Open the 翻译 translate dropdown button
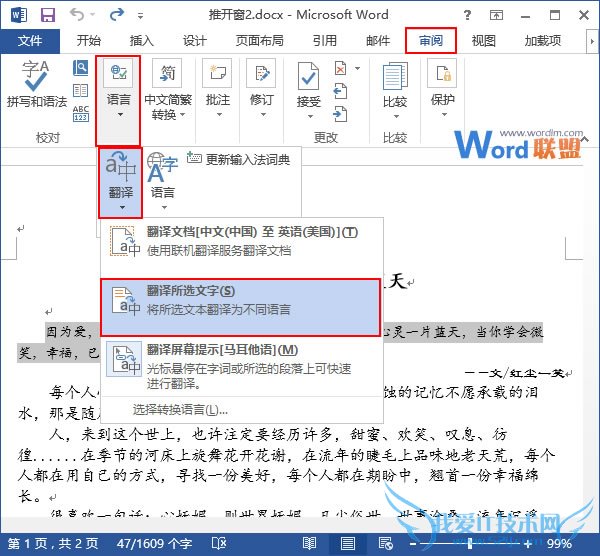The image size is (600, 556). 121,182
